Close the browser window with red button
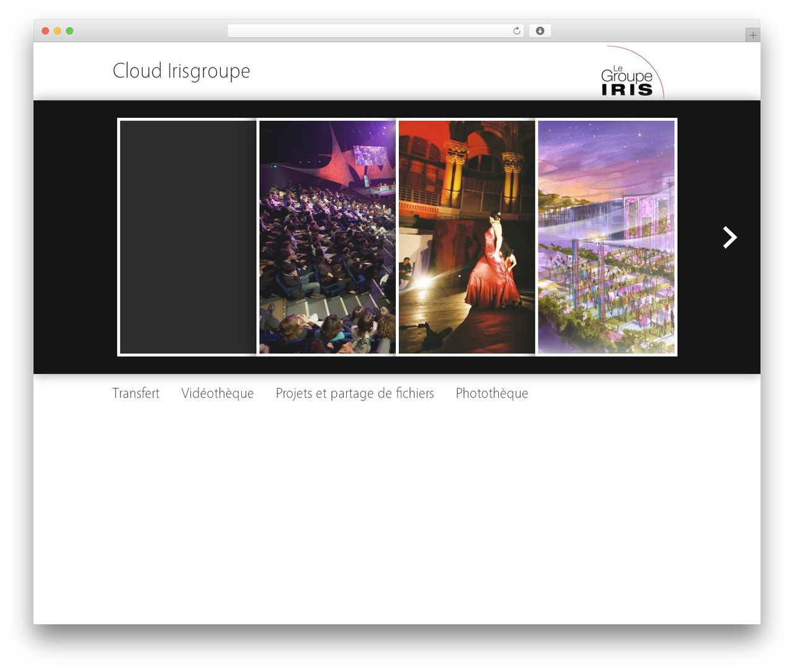The width and height of the screenshot is (794, 672). tap(45, 31)
